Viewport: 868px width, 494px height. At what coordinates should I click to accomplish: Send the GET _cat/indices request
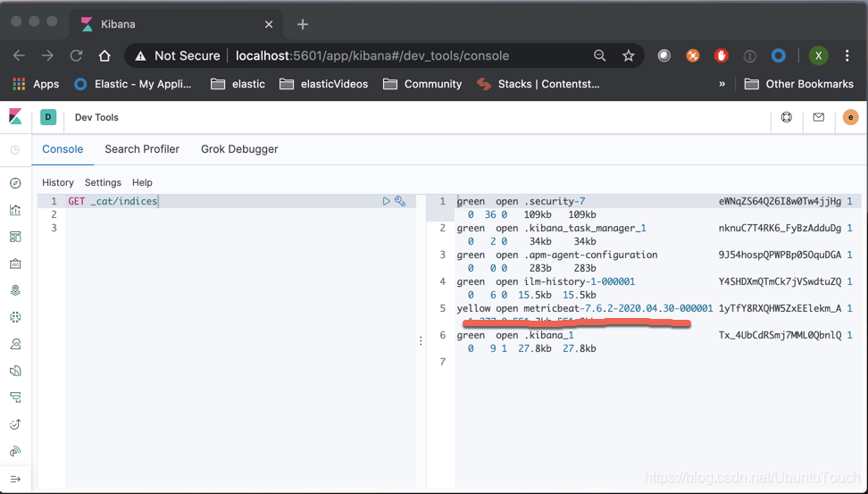coord(387,201)
